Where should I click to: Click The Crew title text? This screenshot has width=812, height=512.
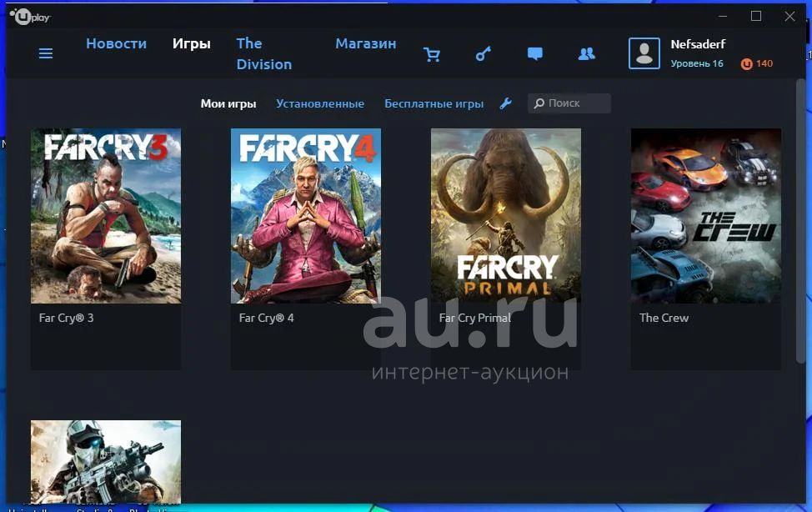664,319
